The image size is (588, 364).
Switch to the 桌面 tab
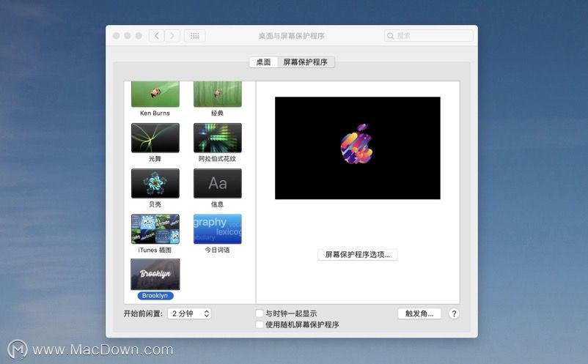tap(263, 62)
